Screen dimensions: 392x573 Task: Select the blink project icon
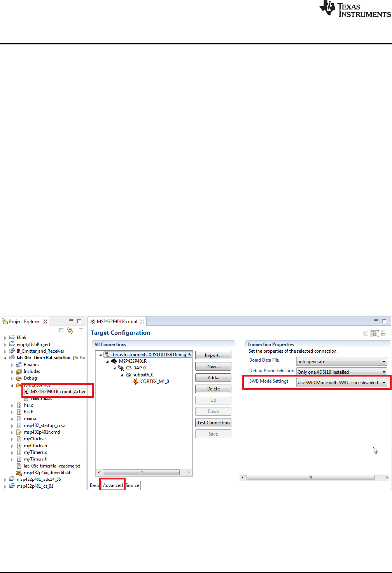click(12, 337)
